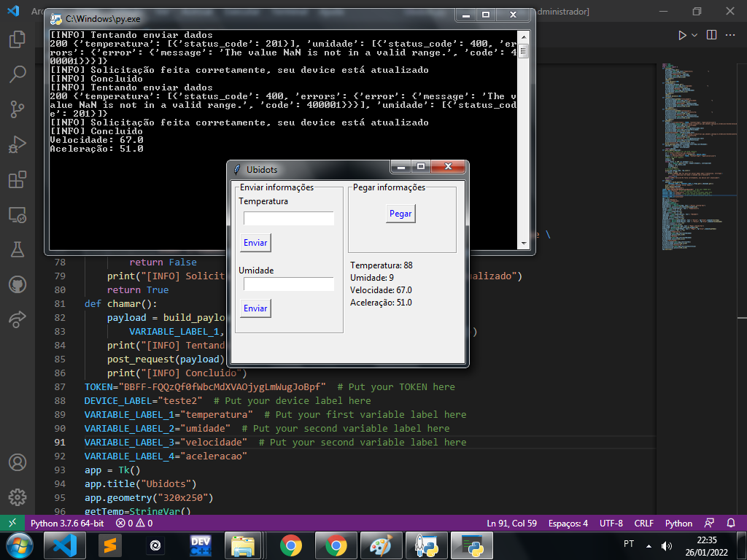Open the Manage gear menu
Image resolution: width=747 pixels, height=560 pixels.
click(18, 497)
